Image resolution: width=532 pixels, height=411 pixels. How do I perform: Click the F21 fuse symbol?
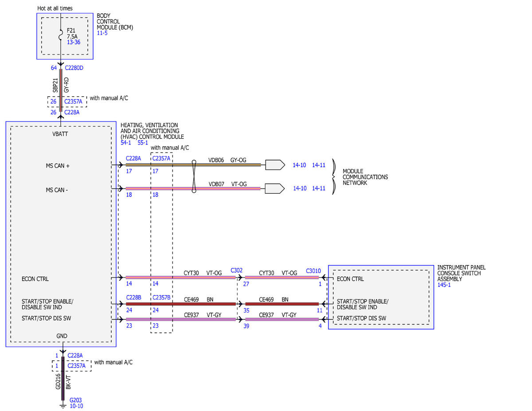click(x=61, y=34)
